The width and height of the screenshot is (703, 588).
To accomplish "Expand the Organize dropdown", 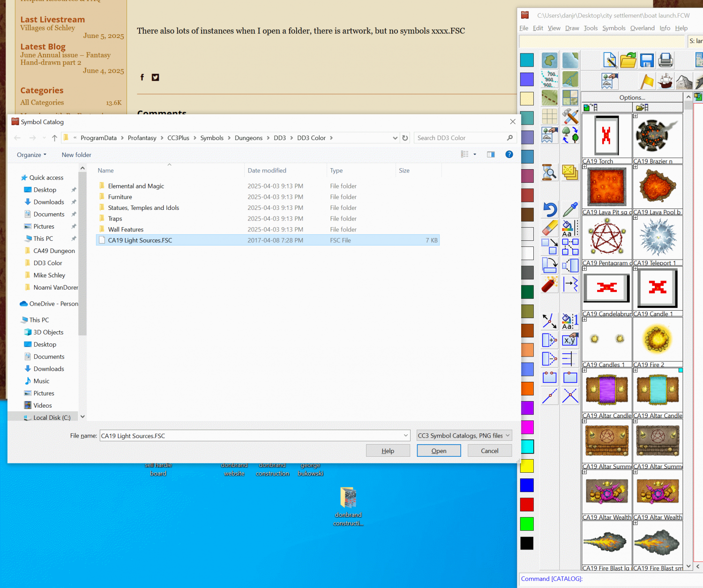I will coord(31,155).
